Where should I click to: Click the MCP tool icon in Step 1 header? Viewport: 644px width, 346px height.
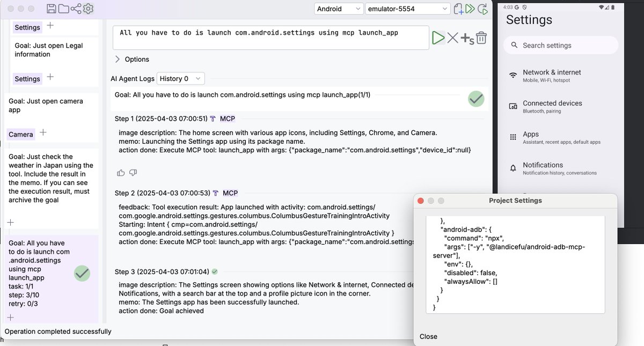tap(213, 119)
